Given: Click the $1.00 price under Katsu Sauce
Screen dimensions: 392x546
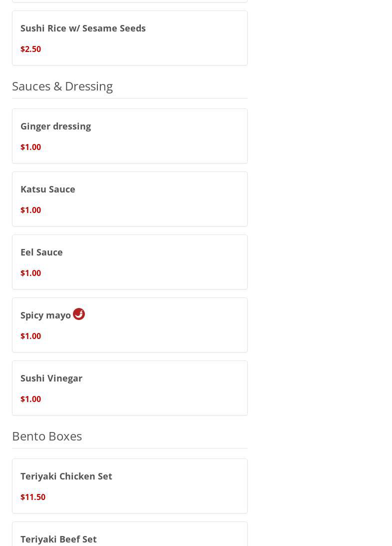Looking at the screenshot, I should [30, 210].
